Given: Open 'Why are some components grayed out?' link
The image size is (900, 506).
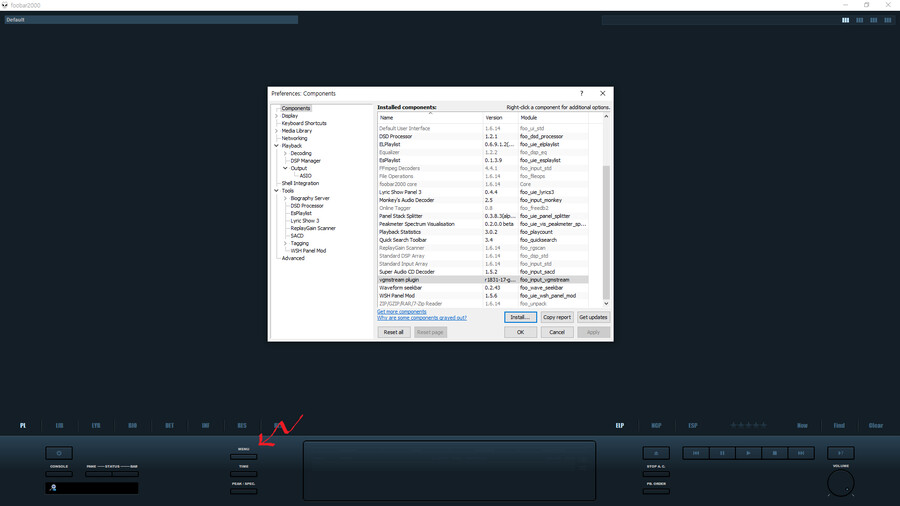Looking at the screenshot, I should click(x=422, y=318).
